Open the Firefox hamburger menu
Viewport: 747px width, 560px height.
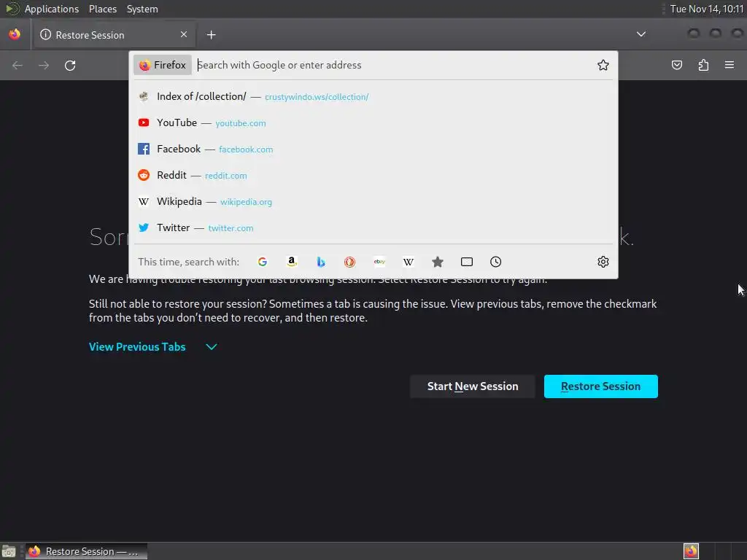tap(729, 65)
